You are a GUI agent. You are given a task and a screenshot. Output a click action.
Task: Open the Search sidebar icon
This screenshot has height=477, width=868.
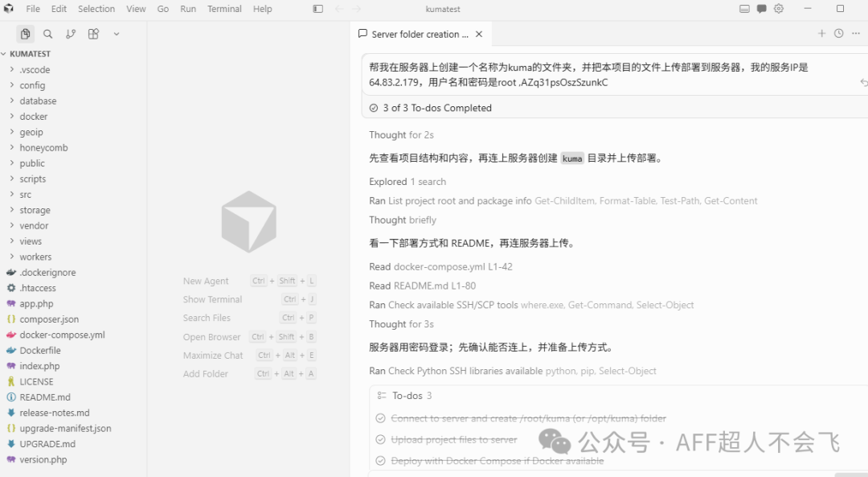click(x=48, y=35)
